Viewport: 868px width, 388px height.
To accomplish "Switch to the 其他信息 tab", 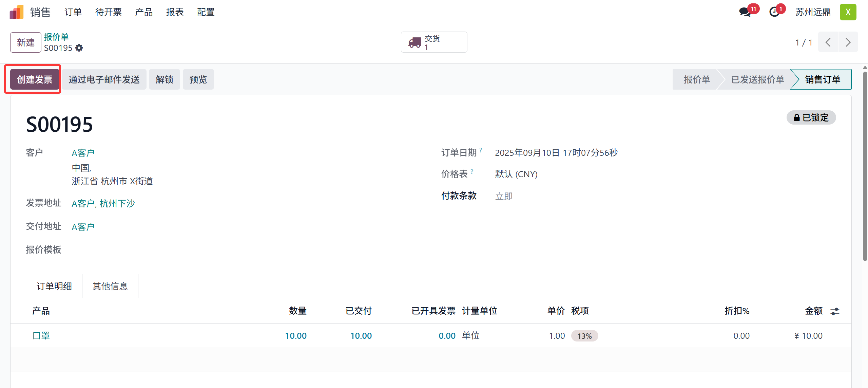I will click(x=110, y=286).
